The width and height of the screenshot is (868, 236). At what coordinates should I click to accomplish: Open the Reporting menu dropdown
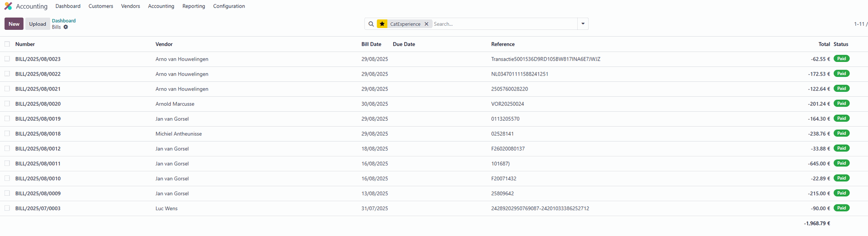[193, 6]
